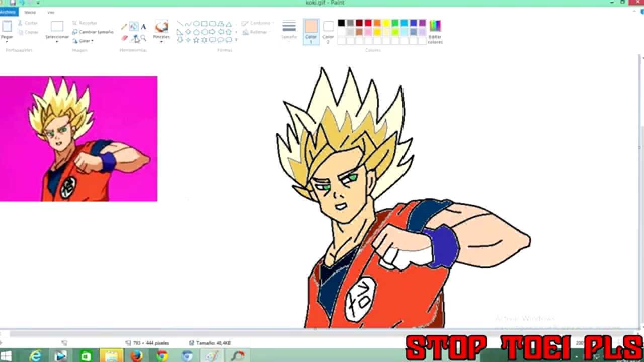Click the Cambiar tamaño resize button
644x362 pixels.
point(93,32)
